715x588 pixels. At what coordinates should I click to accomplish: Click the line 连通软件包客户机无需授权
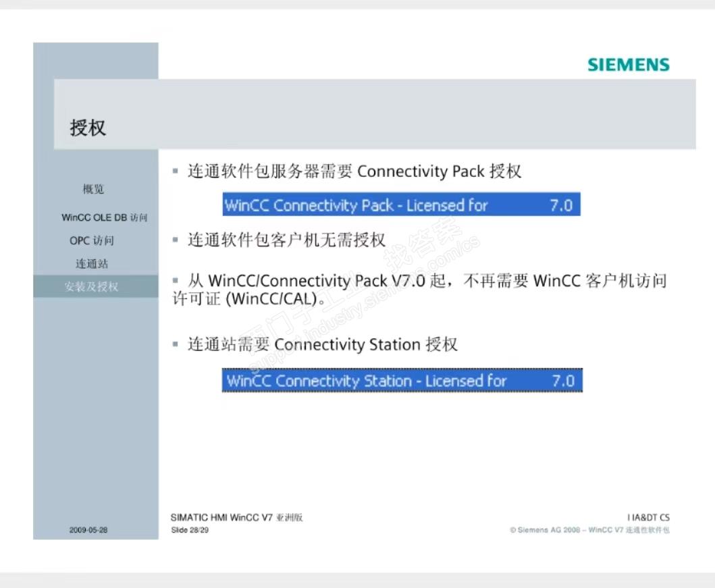286,240
